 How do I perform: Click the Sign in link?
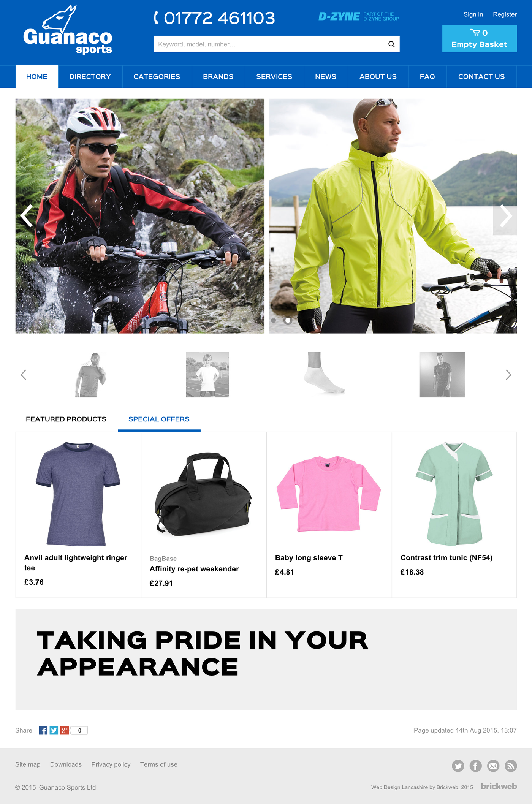[x=473, y=14]
